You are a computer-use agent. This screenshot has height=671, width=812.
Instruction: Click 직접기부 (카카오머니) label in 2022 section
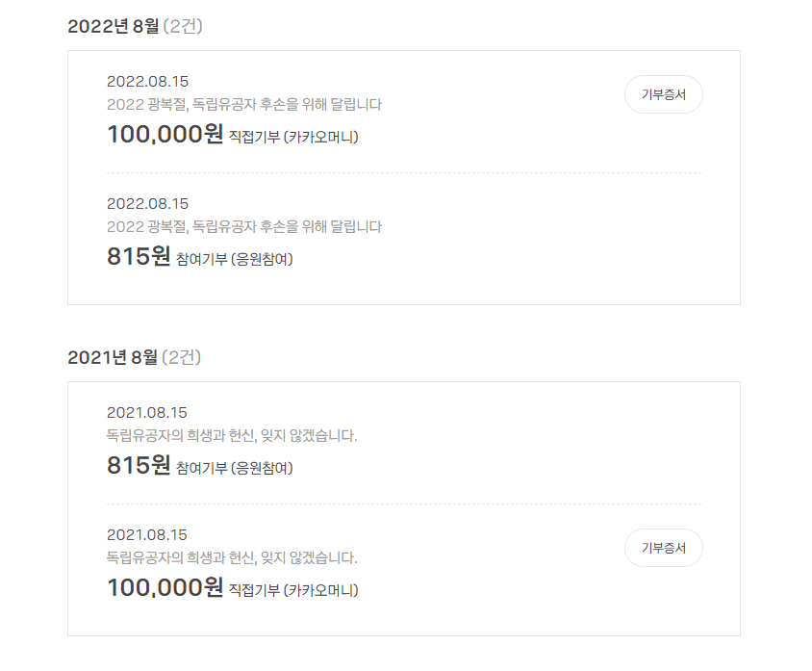pos(293,137)
